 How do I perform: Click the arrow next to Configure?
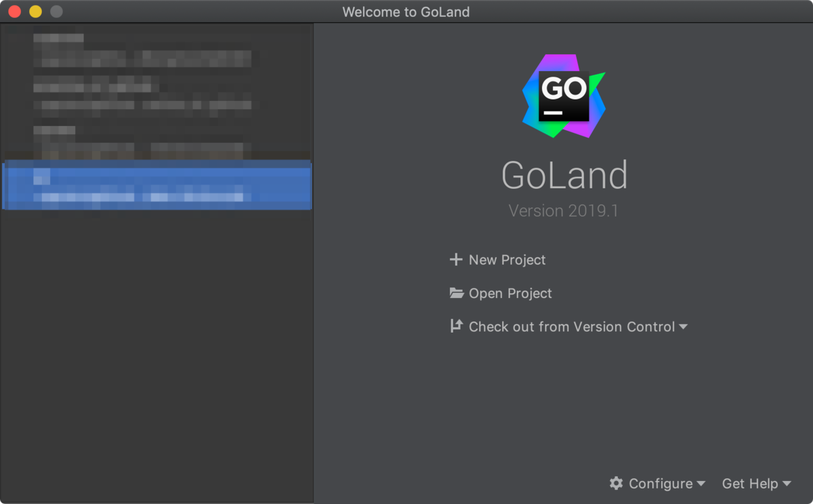click(x=701, y=484)
